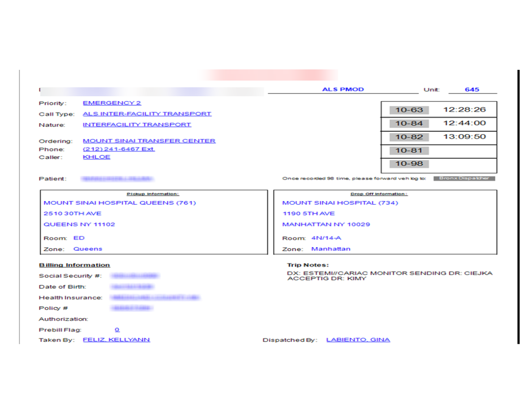Select pickup zone Queens

click(87, 249)
